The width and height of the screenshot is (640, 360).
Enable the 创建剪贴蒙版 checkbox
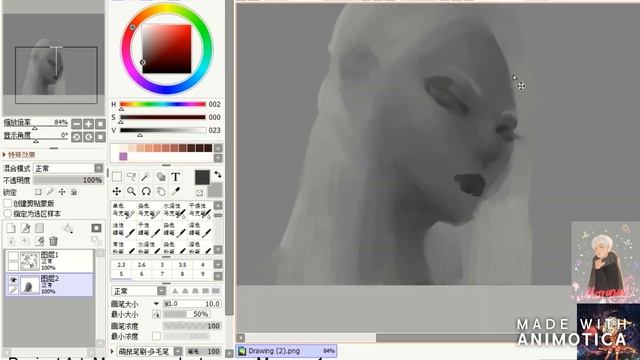coord(7,203)
